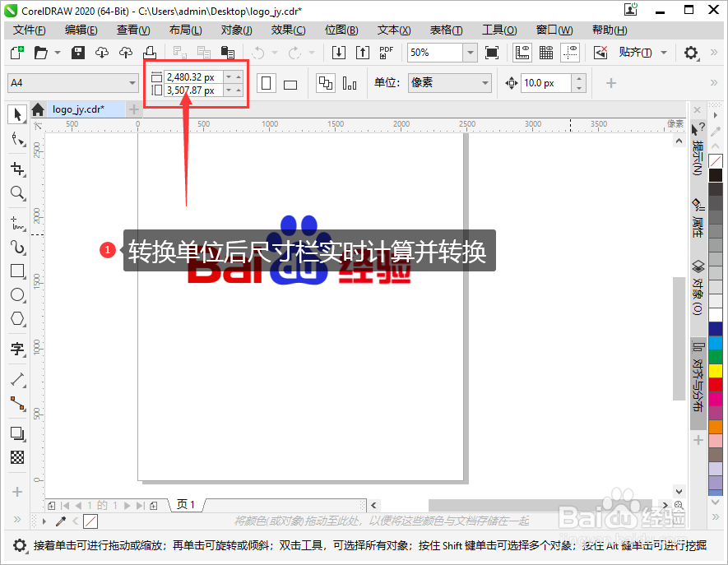Open Options gear in standard toolbar
Viewport: 728px width, 565px height.
[x=691, y=53]
